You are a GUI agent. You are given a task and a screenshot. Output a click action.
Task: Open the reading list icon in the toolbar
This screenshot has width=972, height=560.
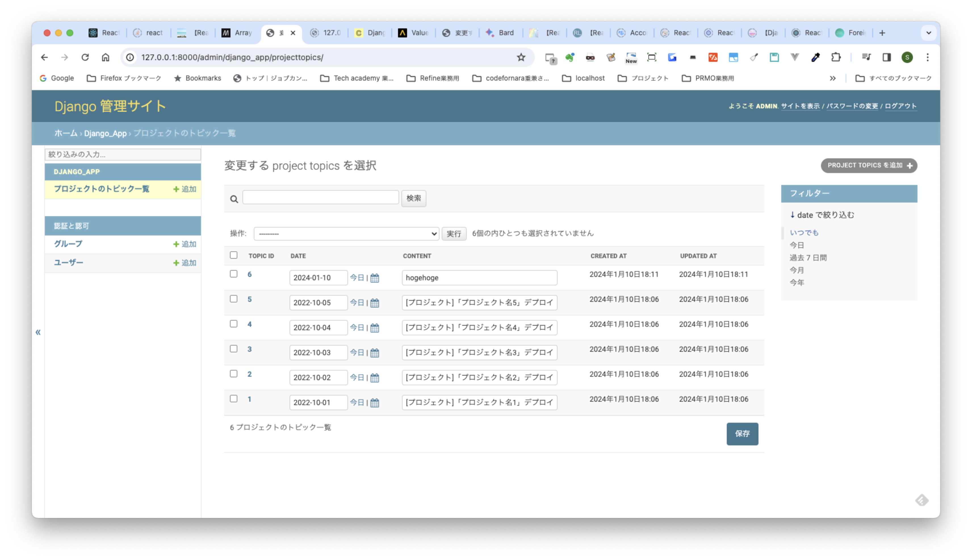tap(866, 57)
